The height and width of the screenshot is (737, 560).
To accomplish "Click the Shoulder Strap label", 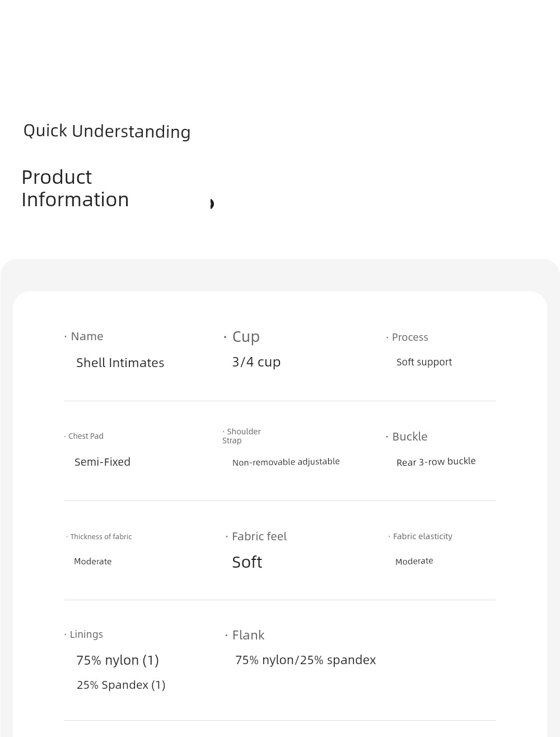I will (x=241, y=436).
